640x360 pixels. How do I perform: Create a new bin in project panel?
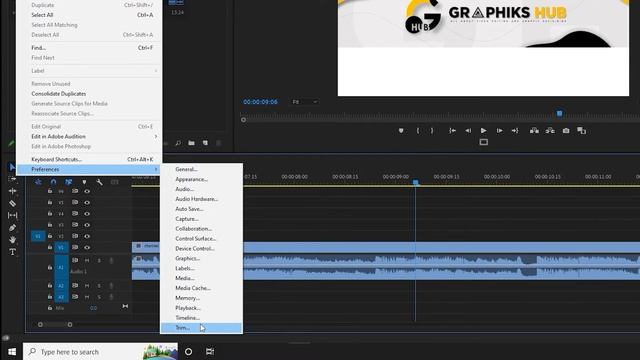[191, 143]
